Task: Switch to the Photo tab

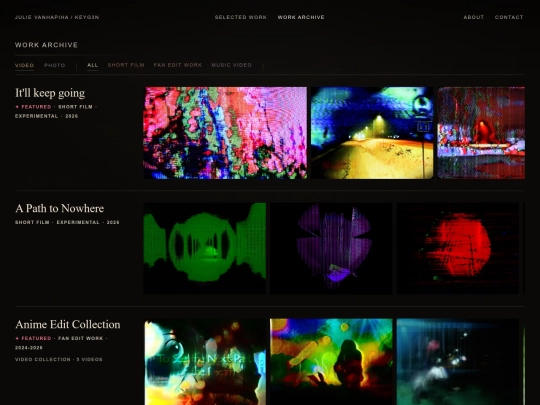Action: (x=54, y=65)
